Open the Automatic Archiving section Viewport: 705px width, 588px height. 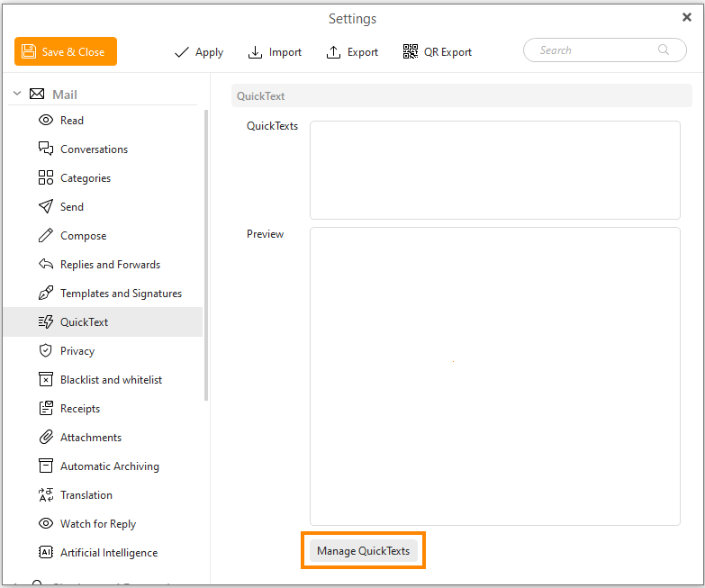point(109,466)
